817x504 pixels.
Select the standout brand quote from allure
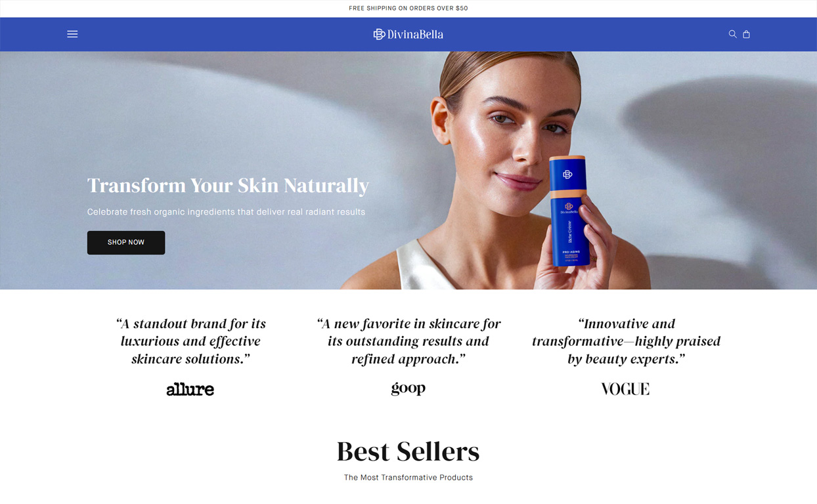(190, 341)
